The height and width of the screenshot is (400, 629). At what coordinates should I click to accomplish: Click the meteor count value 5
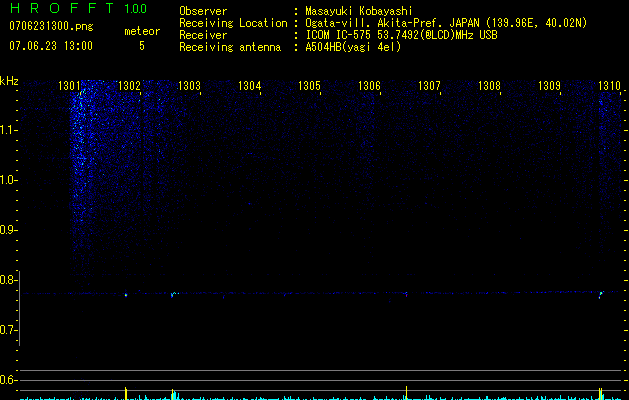(142, 46)
